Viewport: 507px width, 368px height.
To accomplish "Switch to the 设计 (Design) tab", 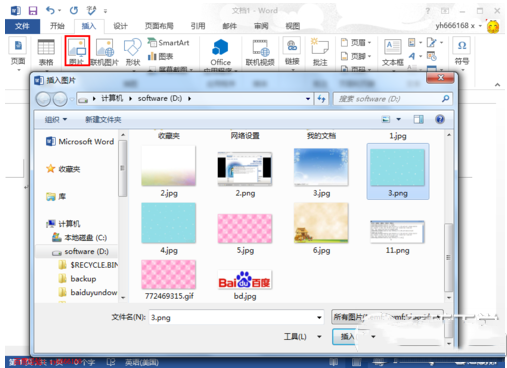I will tap(120, 26).
